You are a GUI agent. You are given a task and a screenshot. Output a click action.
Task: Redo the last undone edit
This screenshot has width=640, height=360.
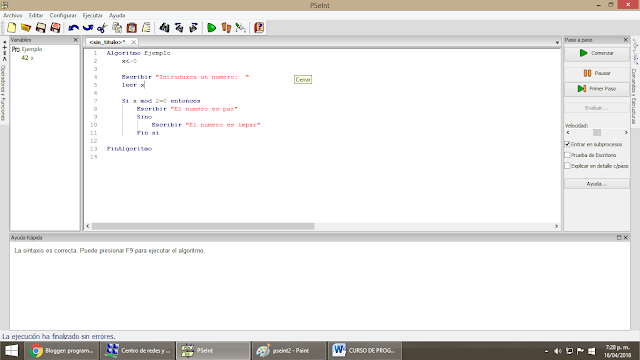click(x=88, y=28)
